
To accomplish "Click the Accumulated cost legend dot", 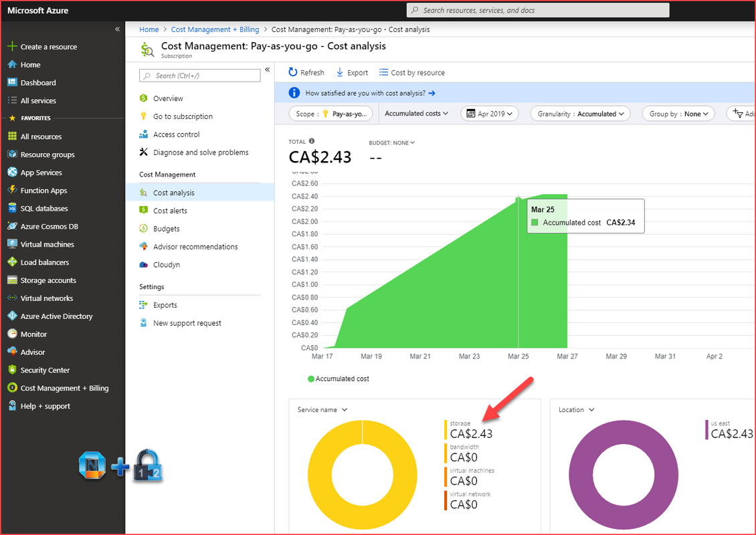I will pos(311,379).
